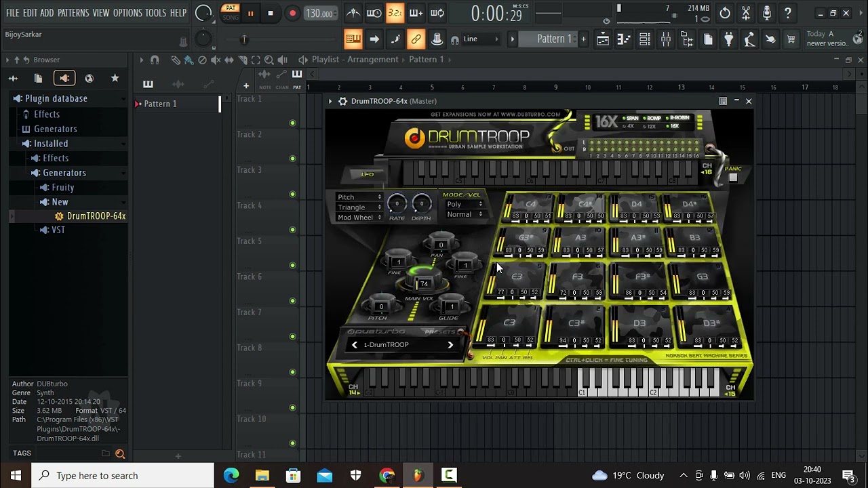The image size is (868, 488).
Task: Toggle auto-scrolling arrow button
Action: pyautogui.click(x=374, y=39)
